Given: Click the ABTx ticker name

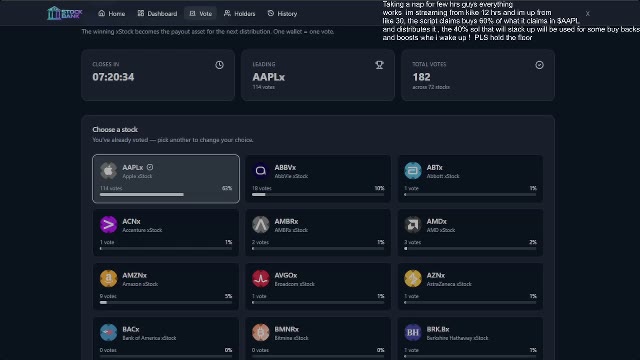Looking at the screenshot, I should click(434, 167).
